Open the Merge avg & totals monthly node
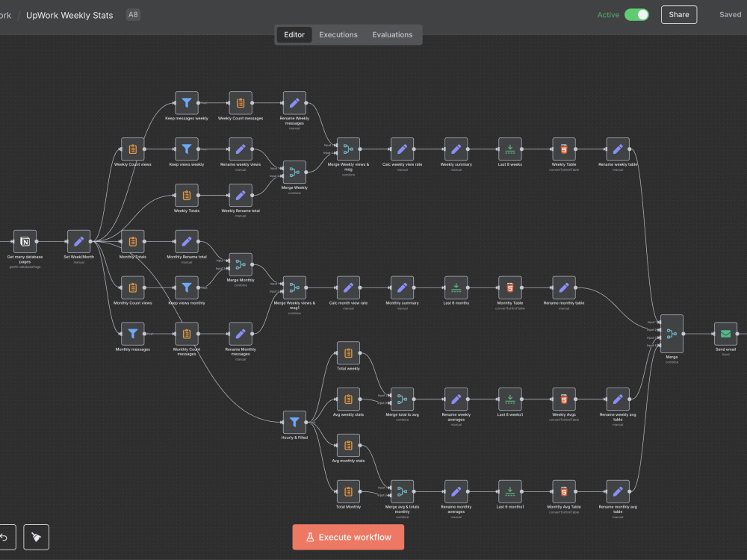This screenshot has width=747, height=560. (402, 491)
